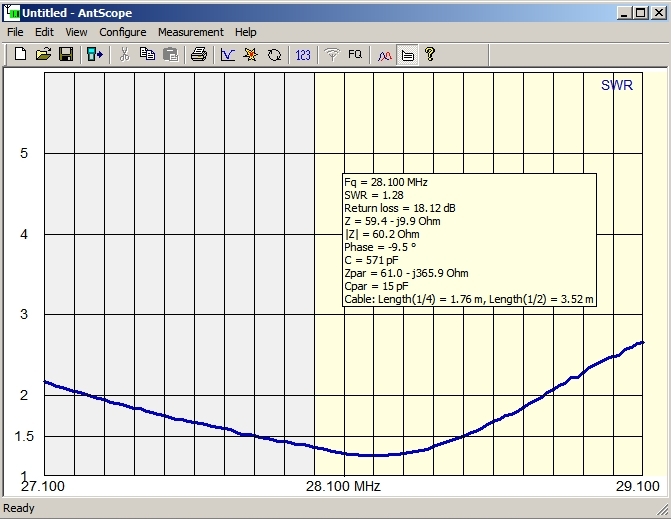Image resolution: width=671 pixels, height=519 pixels.
Task: Click the circular-arrows continuous scan icon
Action: tap(274, 54)
